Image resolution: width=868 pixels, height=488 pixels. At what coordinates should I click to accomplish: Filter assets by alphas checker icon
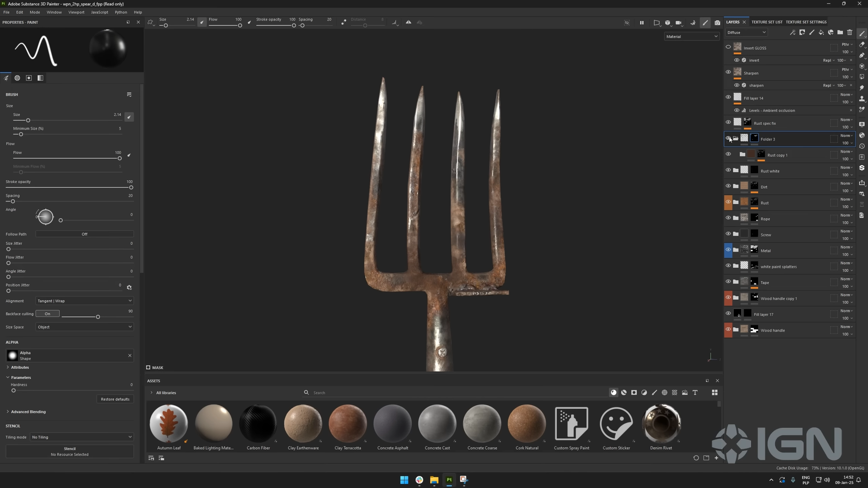[x=665, y=392]
